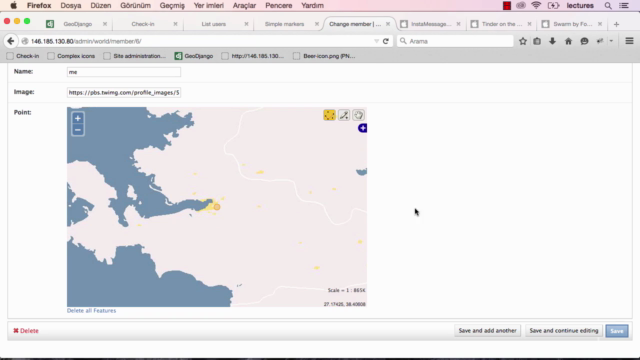Close the GeoDjango tab
Screen dimensions: 640x360
105,24
